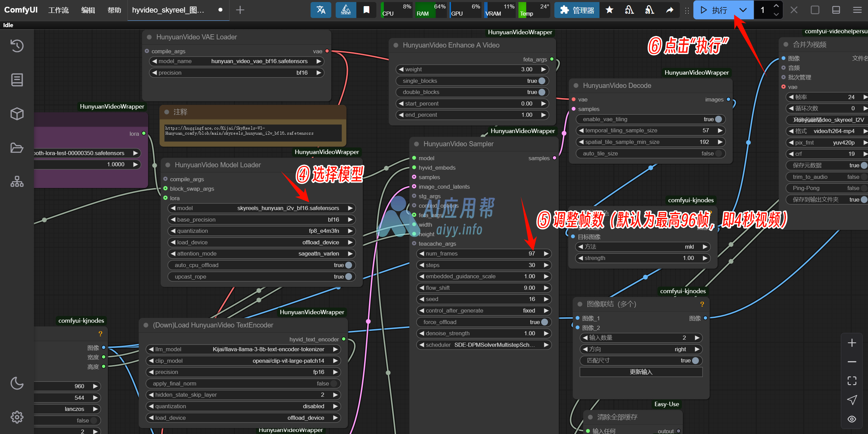
Task: Open the 管理器 manager button
Action: [x=577, y=10]
